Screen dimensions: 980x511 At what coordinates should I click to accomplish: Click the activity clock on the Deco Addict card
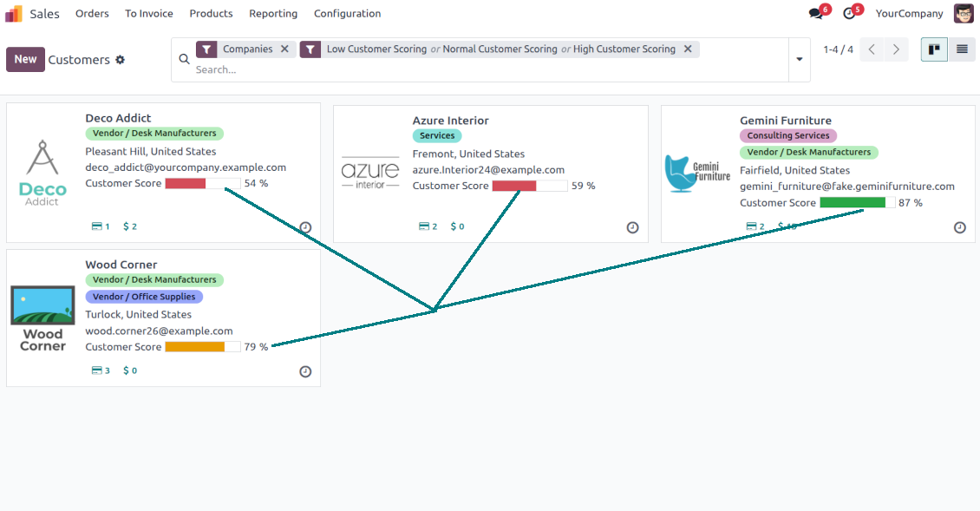point(305,228)
